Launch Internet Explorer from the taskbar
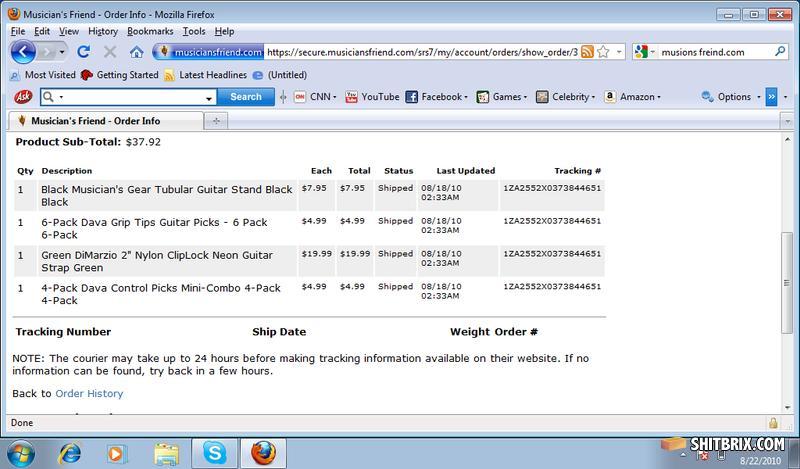Image resolution: width=800 pixels, height=469 pixels. (x=70, y=454)
